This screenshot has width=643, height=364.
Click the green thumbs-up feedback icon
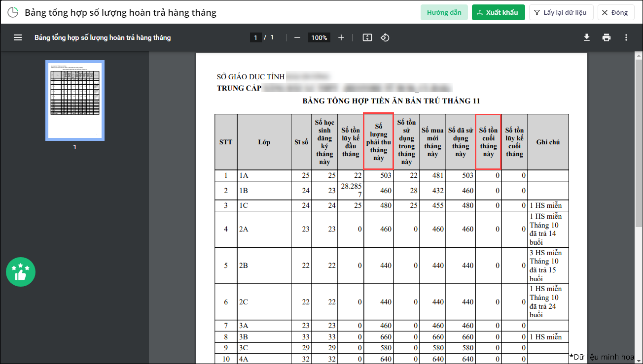21,272
